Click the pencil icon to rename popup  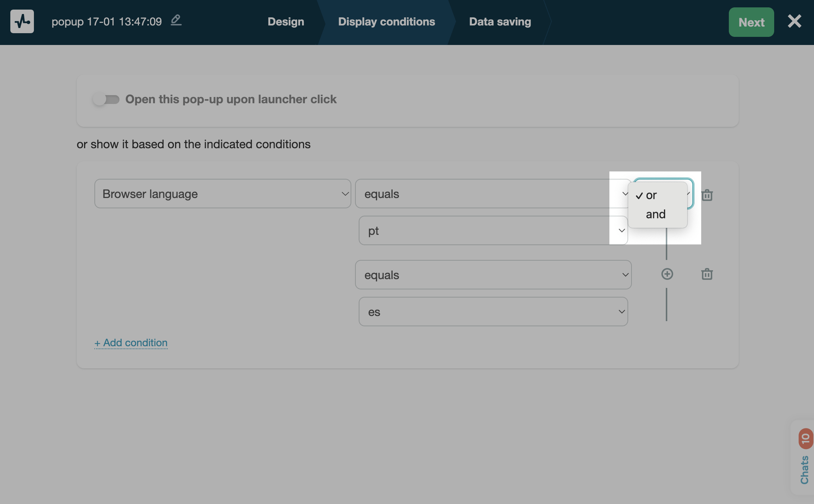[x=176, y=20]
